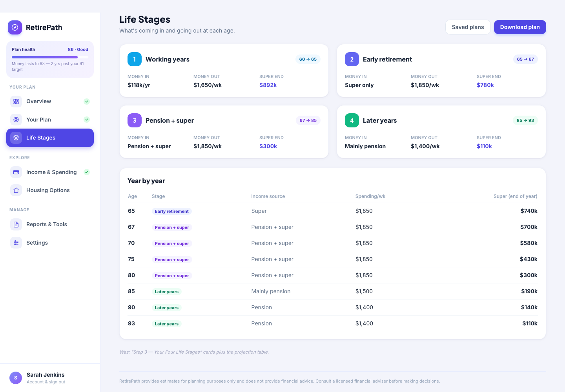Click the $118k/yr money in value
Image resolution: width=565 pixels, height=392 pixels.
[139, 85]
